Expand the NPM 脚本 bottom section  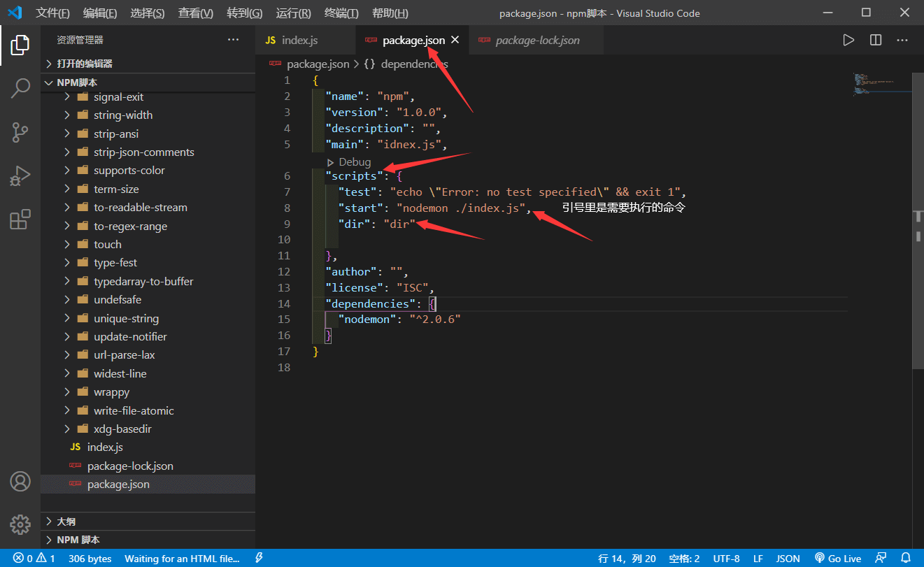pyautogui.click(x=148, y=540)
